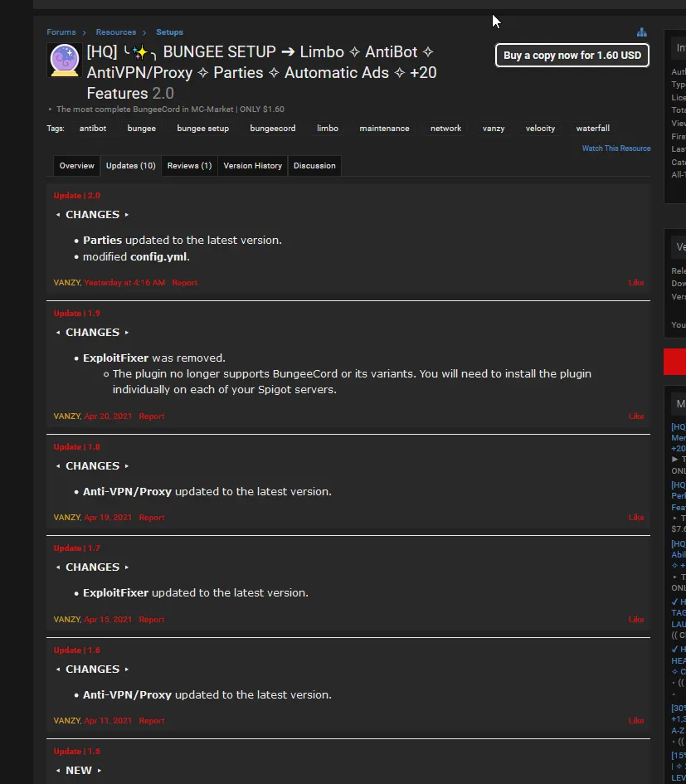Click the Yesterday at 4:16 AM timestamp
Image resolution: width=686 pixels, height=784 pixels.
(x=124, y=283)
